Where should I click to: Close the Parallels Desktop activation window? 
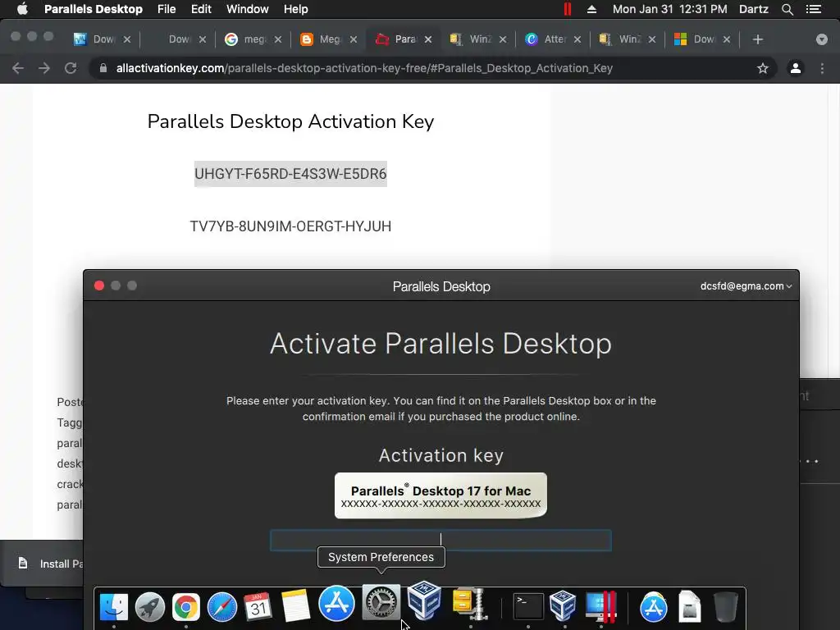(99, 285)
